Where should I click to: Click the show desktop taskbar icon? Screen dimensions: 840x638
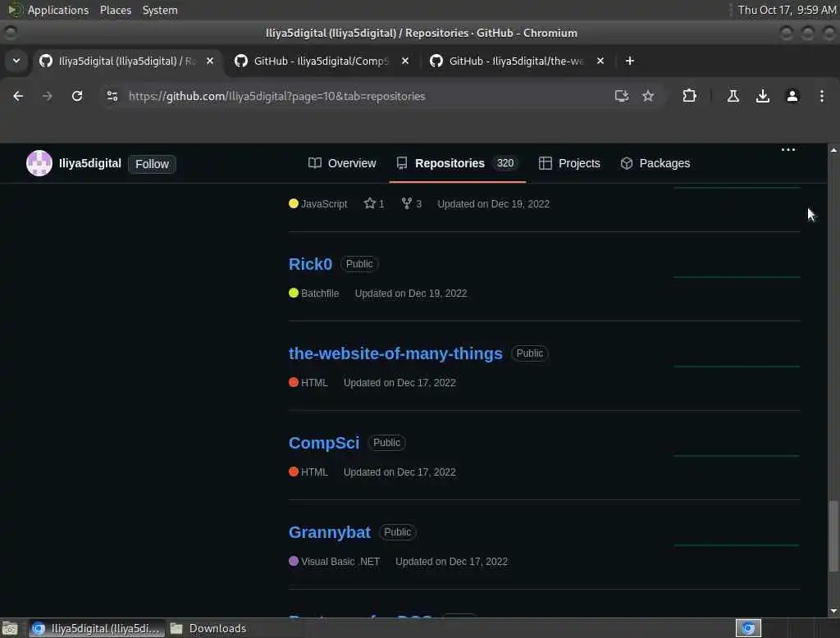(10, 628)
